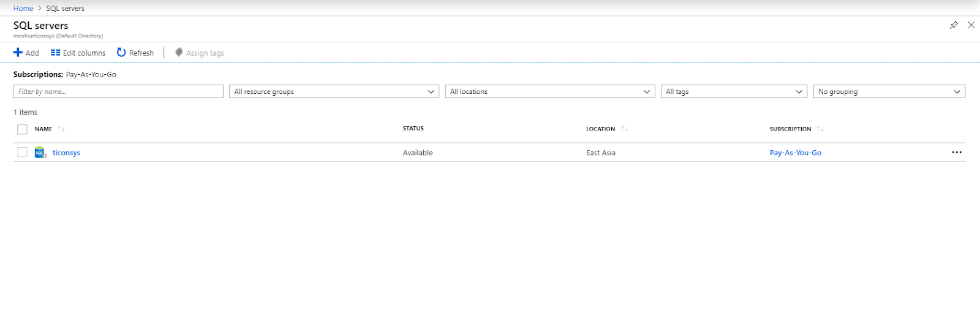The height and width of the screenshot is (317, 980).
Task: Click the East Asia location cell
Action: (601, 153)
